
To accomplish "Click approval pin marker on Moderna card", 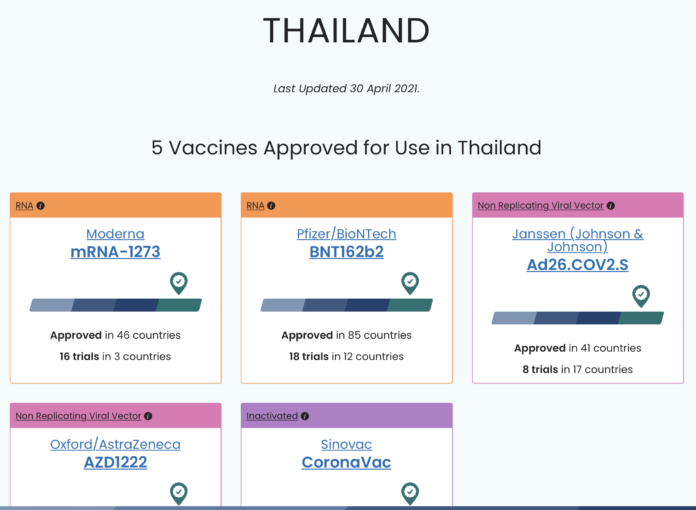I will tap(179, 283).
